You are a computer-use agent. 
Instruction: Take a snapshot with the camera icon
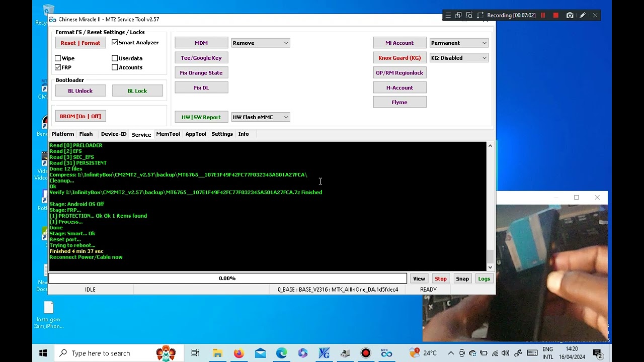[570, 15]
